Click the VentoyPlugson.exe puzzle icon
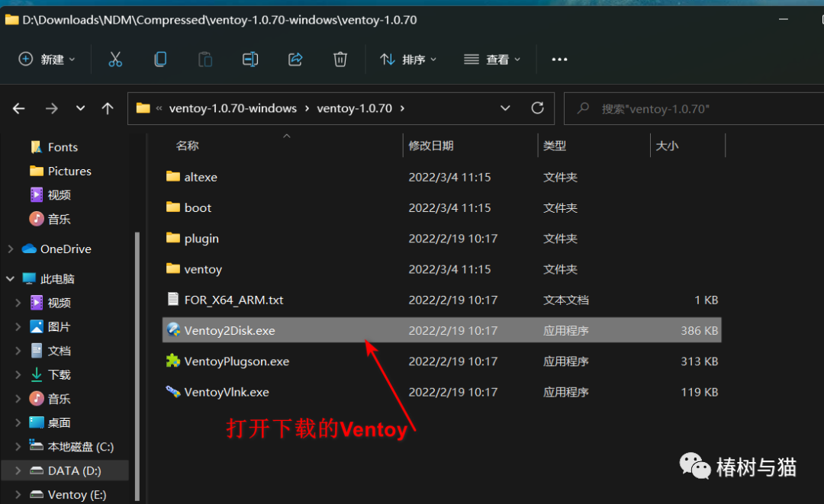824x504 pixels. (173, 361)
